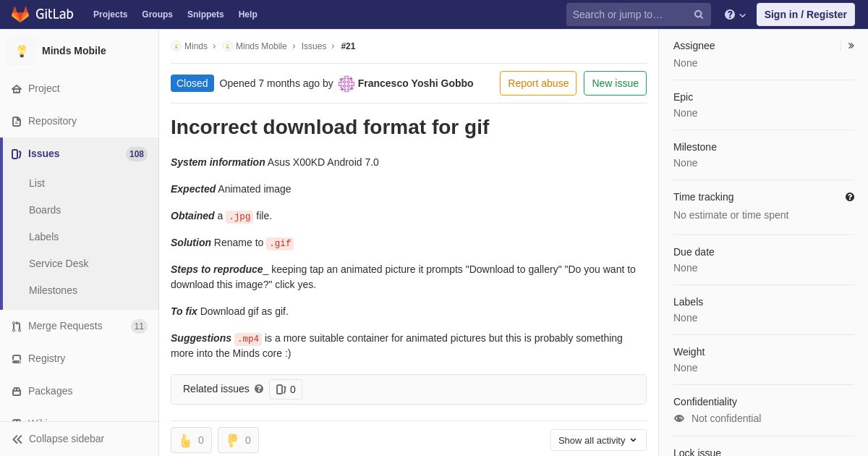
Task: Click the Due date heading
Action: tap(694, 252)
